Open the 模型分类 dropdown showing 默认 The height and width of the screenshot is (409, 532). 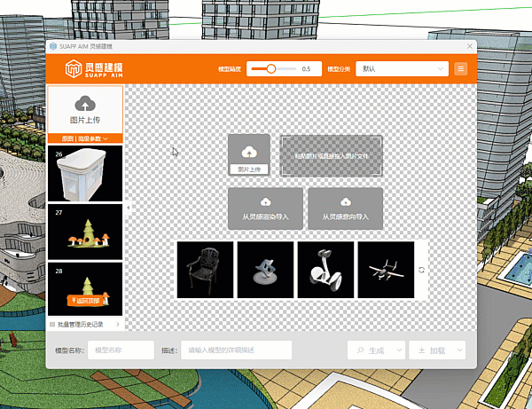click(x=401, y=68)
